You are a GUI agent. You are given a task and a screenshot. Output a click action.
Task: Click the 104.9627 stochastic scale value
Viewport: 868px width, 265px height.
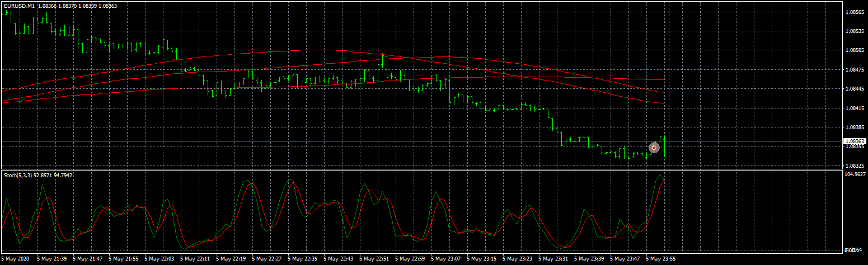tap(856, 175)
